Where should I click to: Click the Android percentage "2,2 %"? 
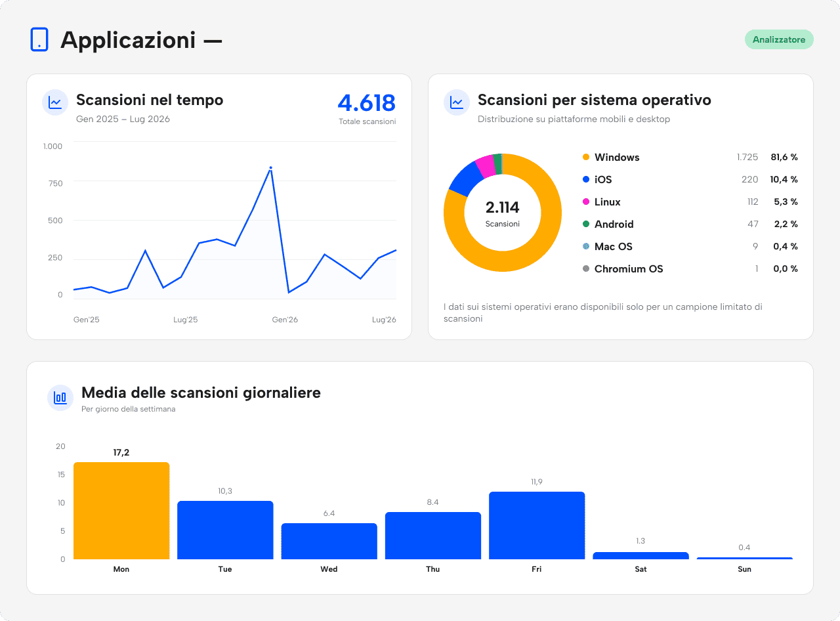pyautogui.click(x=786, y=224)
